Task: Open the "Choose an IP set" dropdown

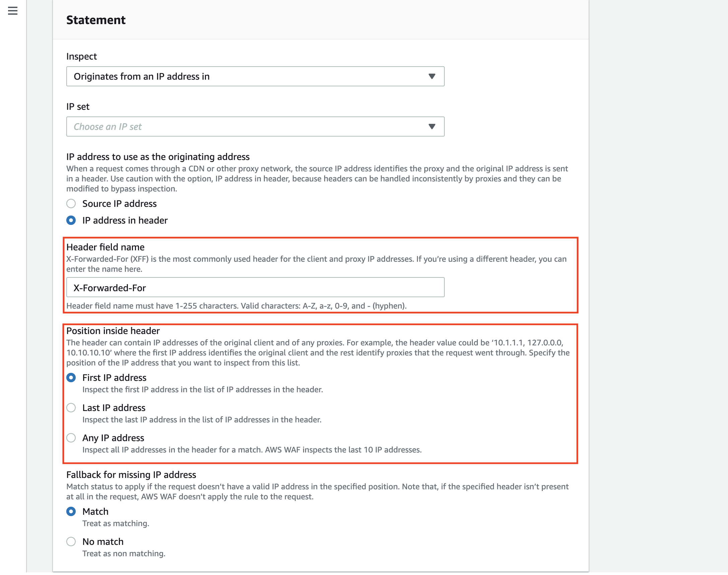Action: [x=255, y=127]
